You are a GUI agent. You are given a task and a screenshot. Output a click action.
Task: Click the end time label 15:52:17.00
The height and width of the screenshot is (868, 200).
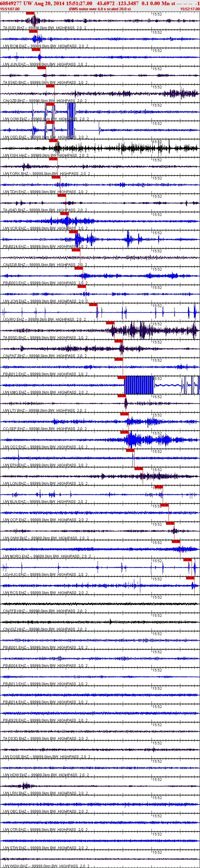[190, 9]
